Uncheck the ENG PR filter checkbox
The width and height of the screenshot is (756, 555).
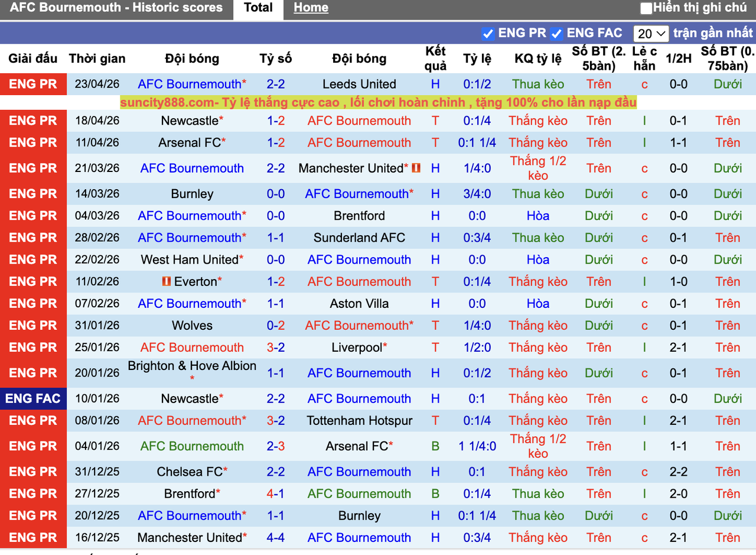[x=488, y=34]
